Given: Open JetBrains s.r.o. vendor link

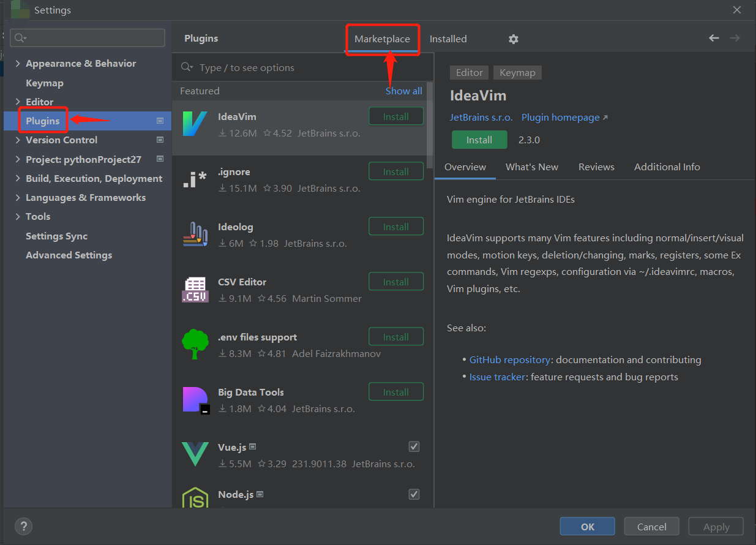Looking at the screenshot, I should 481,118.
